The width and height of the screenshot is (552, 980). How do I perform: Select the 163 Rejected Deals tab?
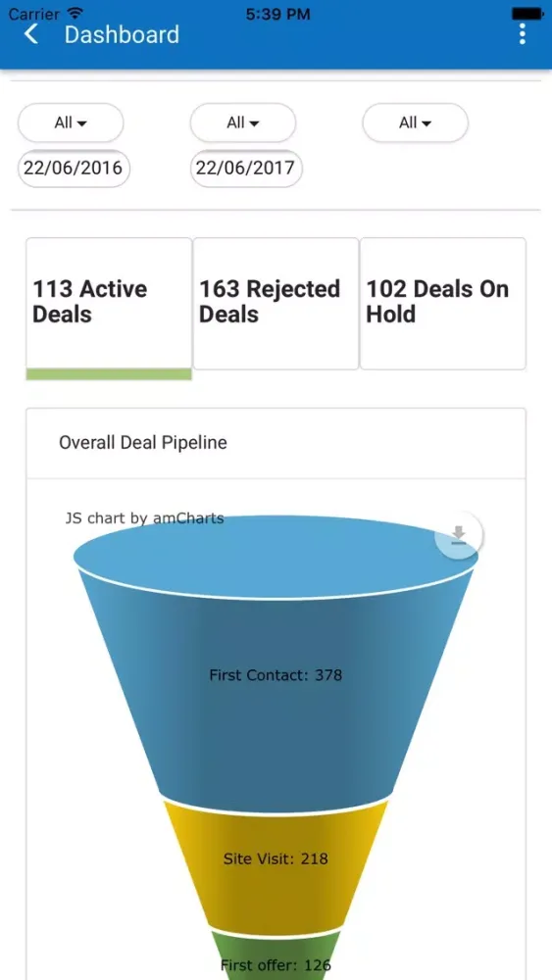pyautogui.click(x=276, y=304)
